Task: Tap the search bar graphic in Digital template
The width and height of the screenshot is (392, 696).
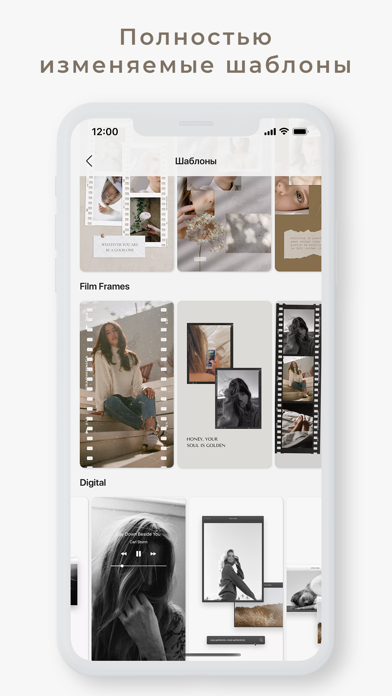Action: pyautogui.click(x=236, y=640)
